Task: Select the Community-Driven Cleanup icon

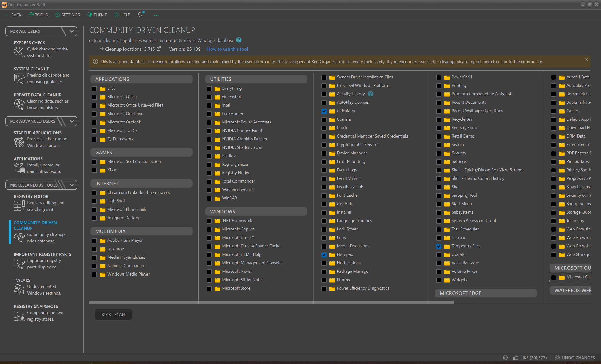Action: click(19, 238)
